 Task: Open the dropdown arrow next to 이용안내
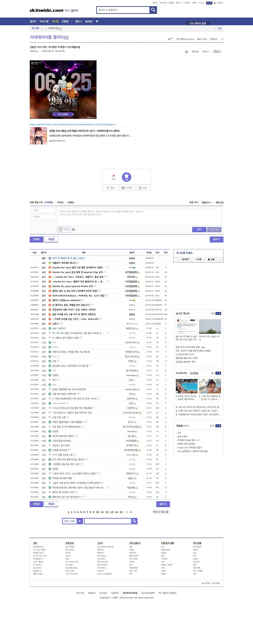[222, 39]
